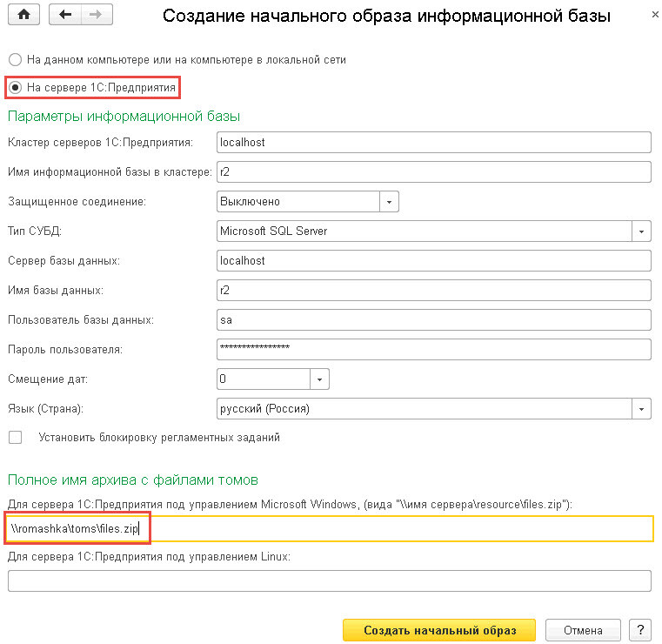Click the 'Для сервера 1С:Предприятия под управлением Linux:' label
This screenshot has height=644, width=662.
pyautogui.click(x=149, y=557)
